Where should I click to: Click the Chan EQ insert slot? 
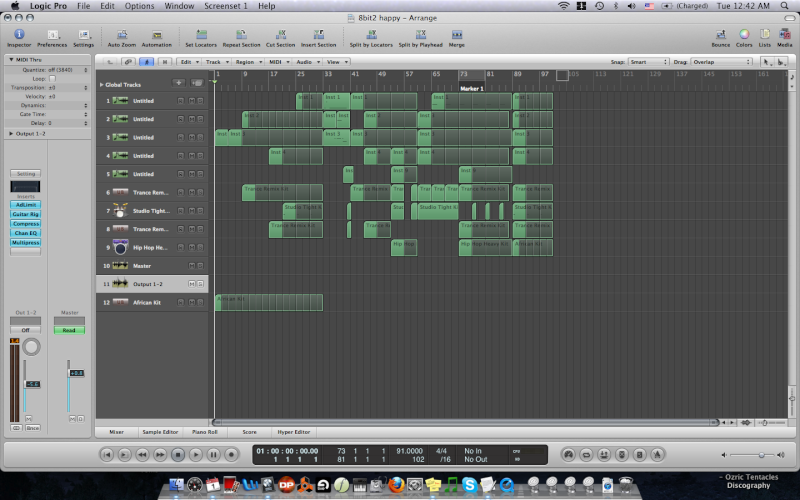(x=26, y=233)
